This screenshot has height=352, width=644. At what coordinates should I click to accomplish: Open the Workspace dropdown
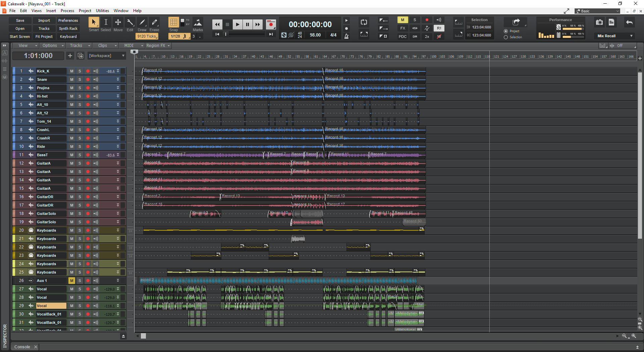click(x=107, y=56)
